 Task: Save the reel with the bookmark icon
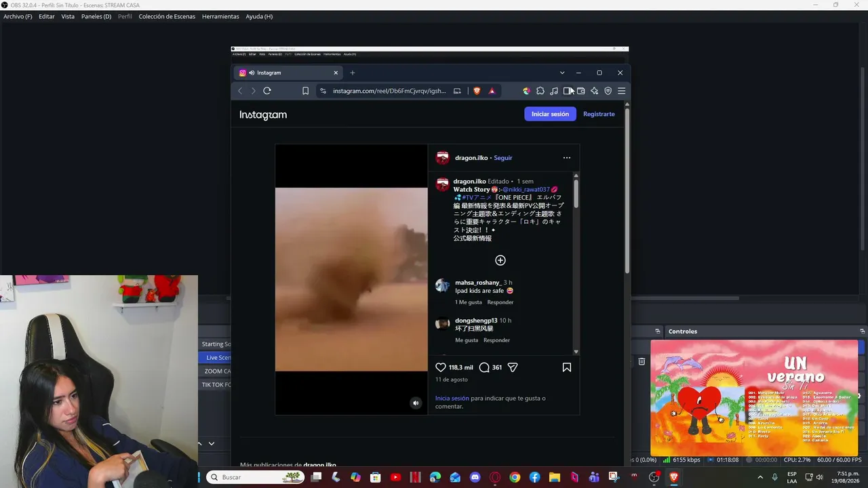click(567, 367)
